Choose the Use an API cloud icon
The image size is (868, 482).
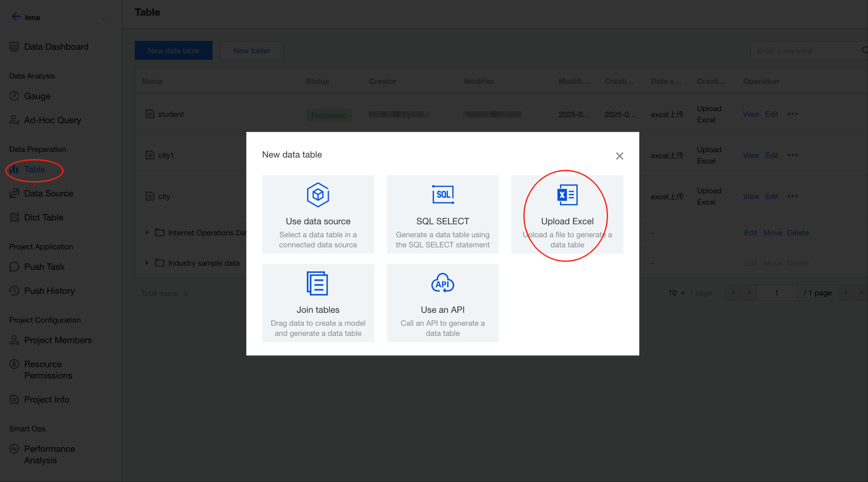[x=442, y=283]
